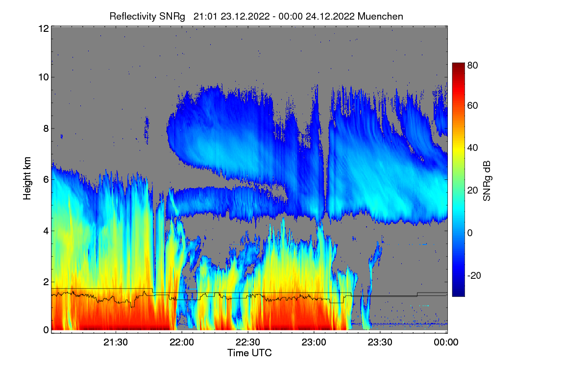The width and height of the screenshot is (588, 392).
Task: Click the 4 km height tick label
Action: click(x=45, y=230)
